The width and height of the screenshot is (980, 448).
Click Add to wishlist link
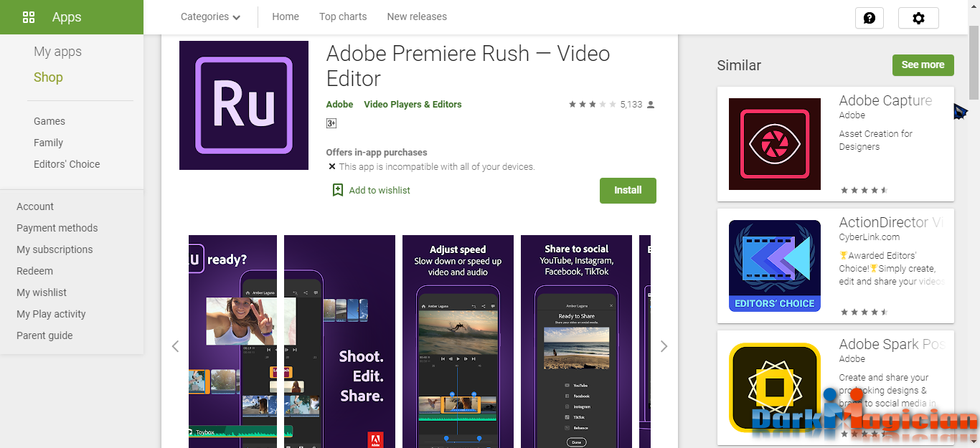pos(380,190)
